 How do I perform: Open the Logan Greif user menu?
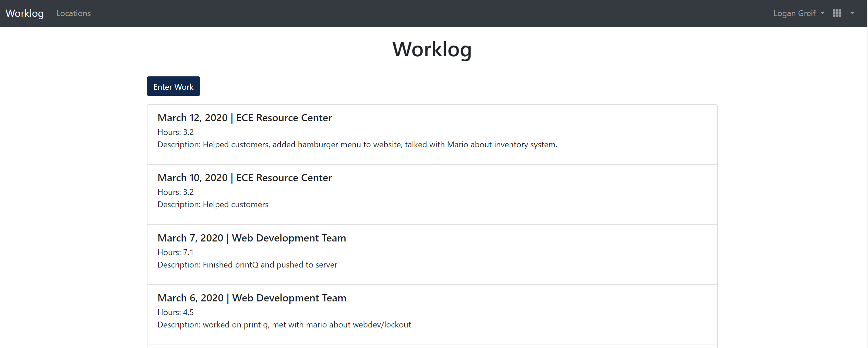pos(798,13)
